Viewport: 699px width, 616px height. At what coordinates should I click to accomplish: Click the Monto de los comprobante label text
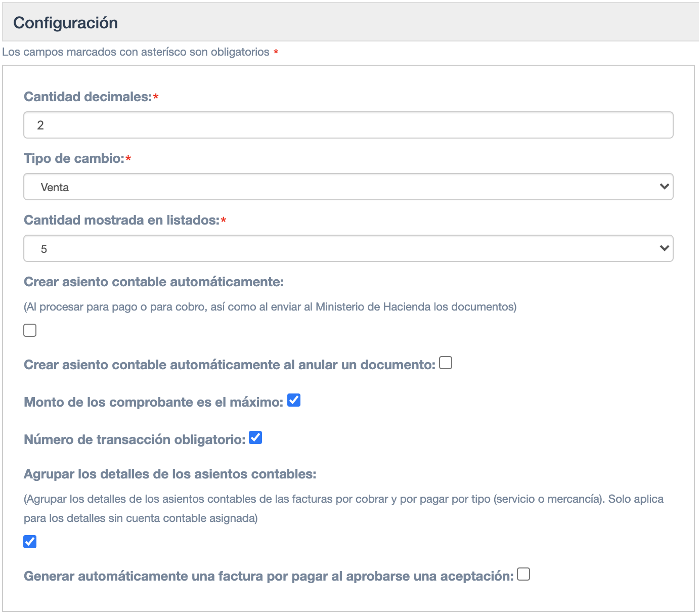[153, 402]
